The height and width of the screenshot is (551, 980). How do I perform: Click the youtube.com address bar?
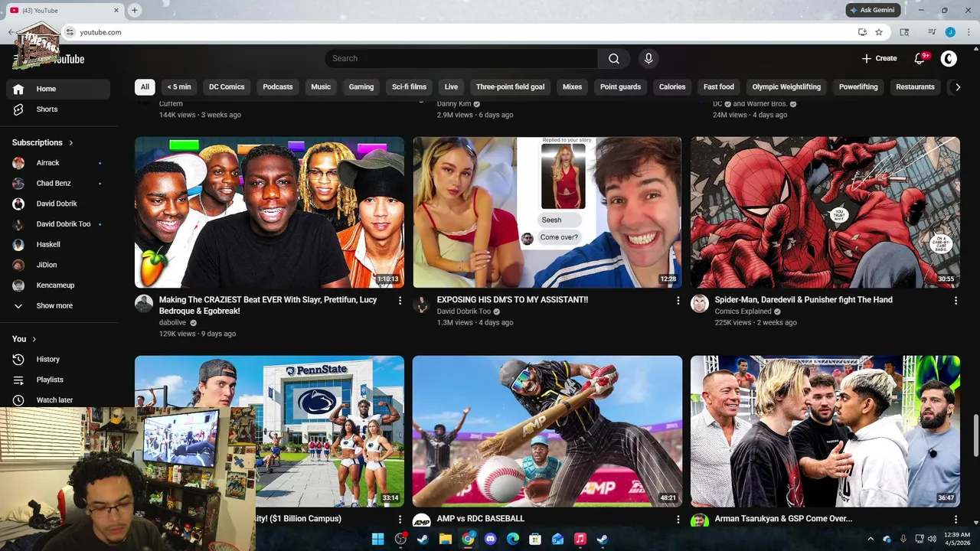[x=459, y=32]
